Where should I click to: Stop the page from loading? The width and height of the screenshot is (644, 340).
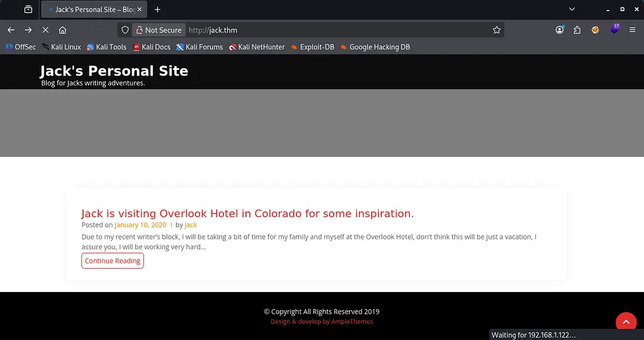[45, 30]
